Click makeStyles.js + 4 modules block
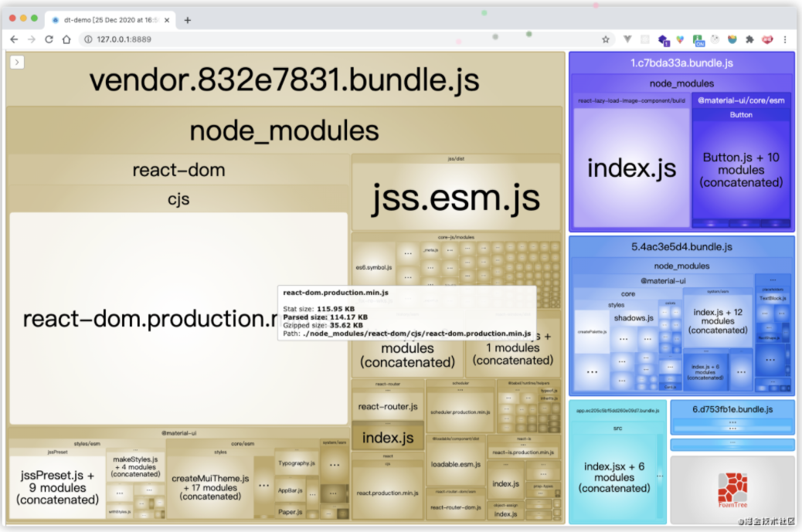The width and height of the screenshot is (802, 532). tap(135, 466)
